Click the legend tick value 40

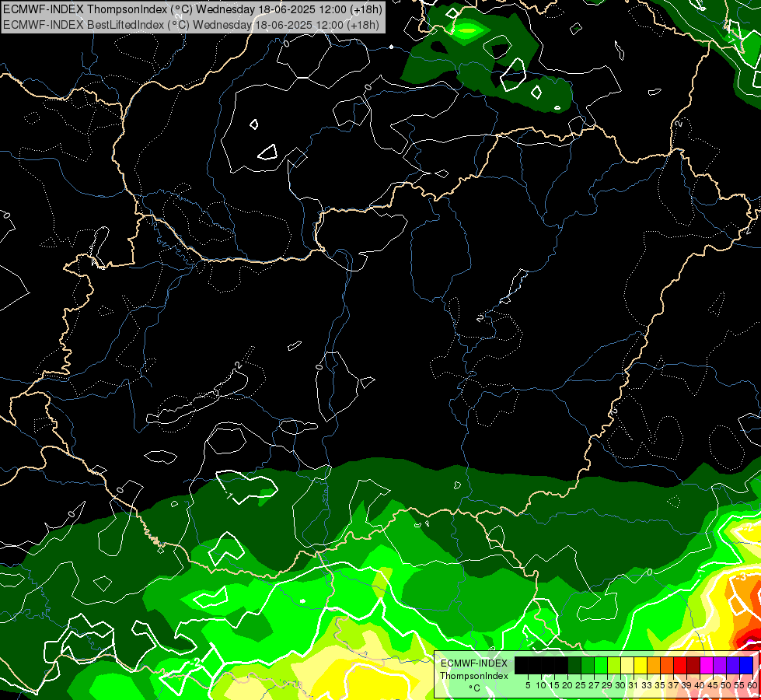700,685
